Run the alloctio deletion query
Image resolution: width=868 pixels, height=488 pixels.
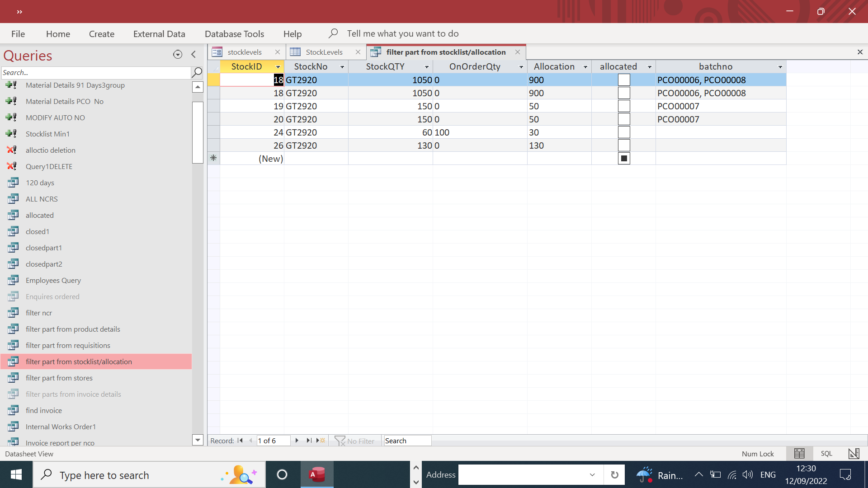(51, 150)
